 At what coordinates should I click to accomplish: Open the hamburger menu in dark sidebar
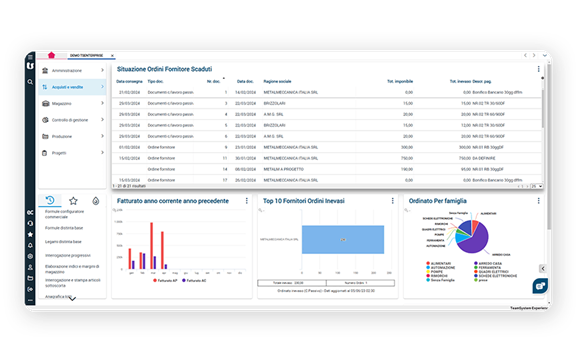click(30, 57)
